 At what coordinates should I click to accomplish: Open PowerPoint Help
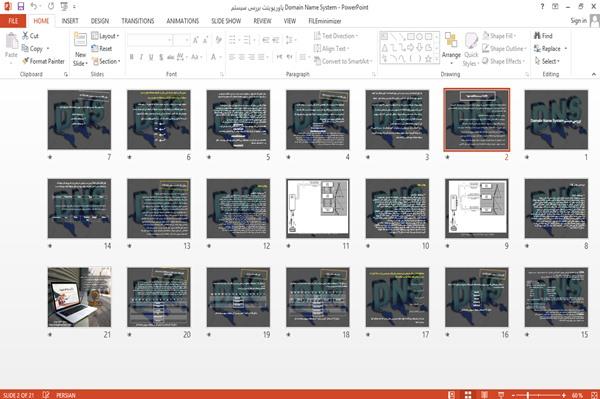pyautogui.click(x=542, y=7)
